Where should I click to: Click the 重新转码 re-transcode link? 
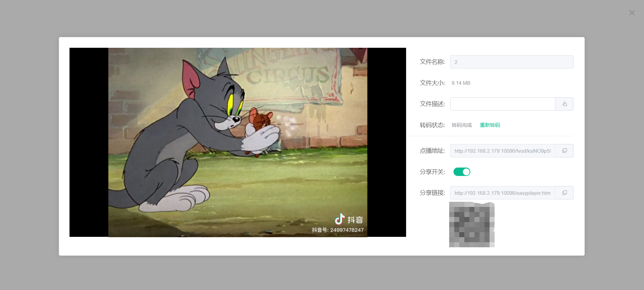tap(490, 125)
